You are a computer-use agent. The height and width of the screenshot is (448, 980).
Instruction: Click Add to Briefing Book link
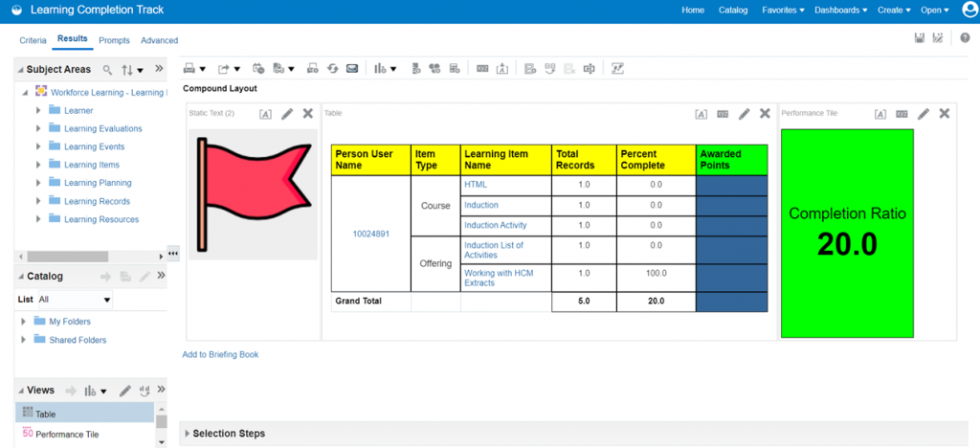[x=220, y=354]
